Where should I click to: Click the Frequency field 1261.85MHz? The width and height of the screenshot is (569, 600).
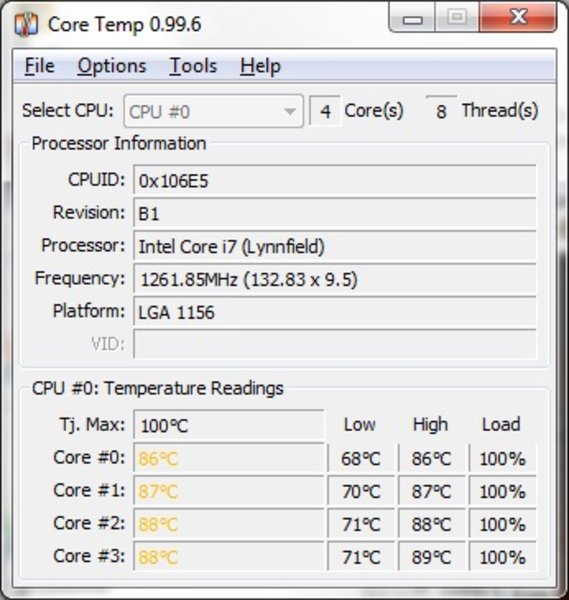(x=335, y=279)
